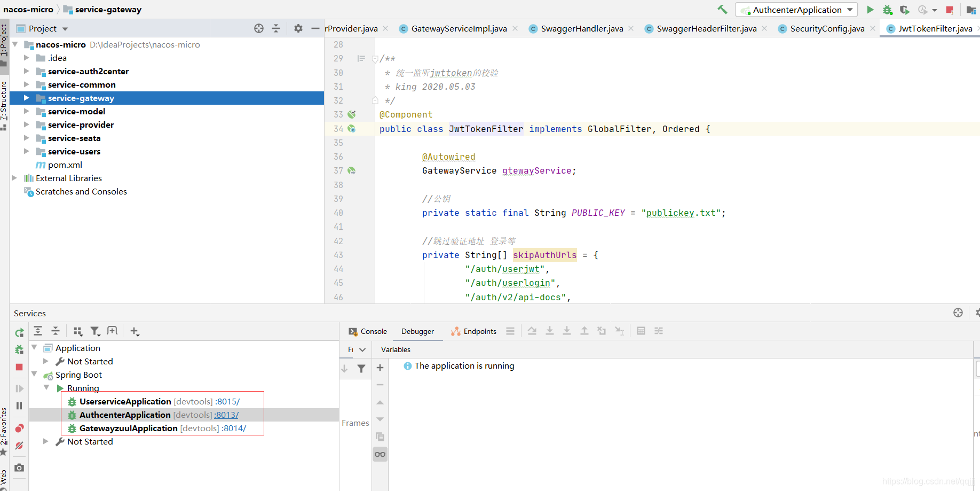Open the profiler run dropdown arrow
Image resolution: width=980 pixels, height=491 pixels.
click(935, 10)
